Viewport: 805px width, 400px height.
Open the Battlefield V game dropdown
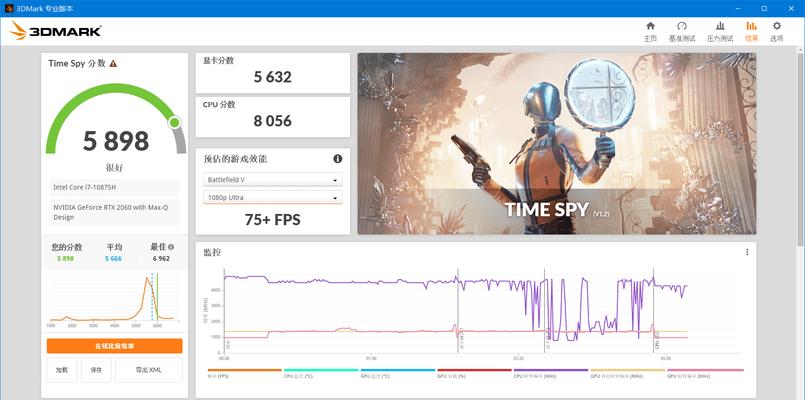click(x=273, y=180)
